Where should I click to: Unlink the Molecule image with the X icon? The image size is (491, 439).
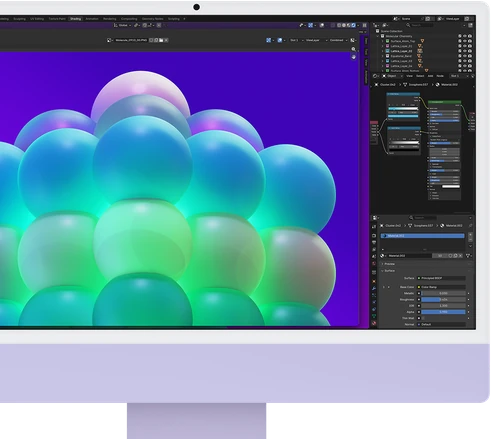click(166, 40)
